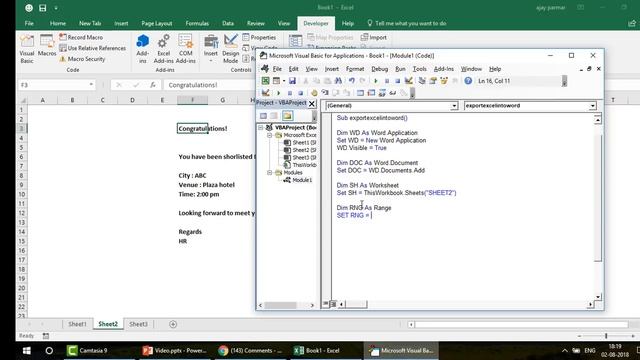640x360 pixels.
Task: Open COM Add-ins dialog
Action: [186, 49]
